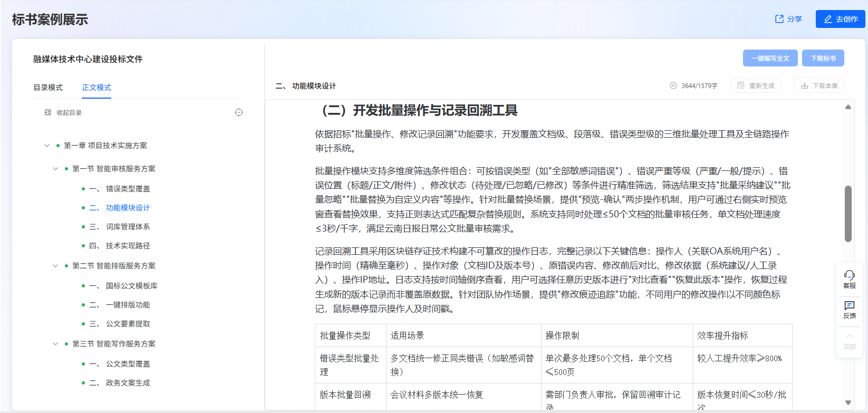Click the 反馈 feedback icon
868x413 pixels.
pyautogui.click(x=850, y=306)
